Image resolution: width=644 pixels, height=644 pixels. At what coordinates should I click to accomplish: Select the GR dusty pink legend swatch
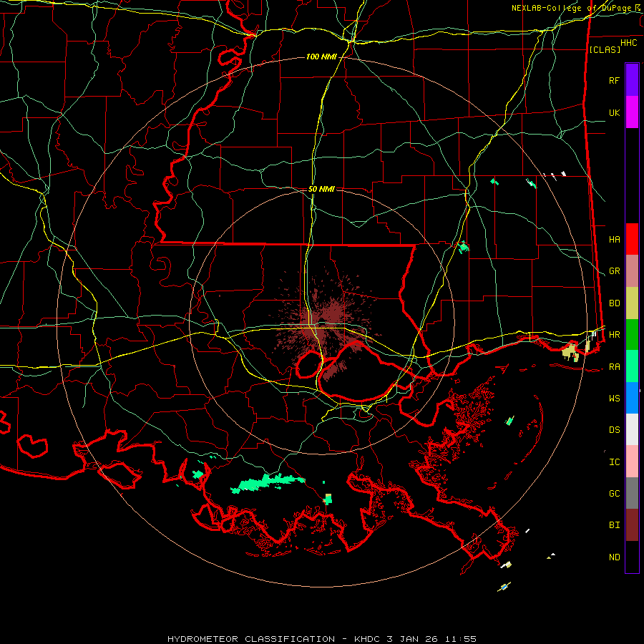pos(632,270)
